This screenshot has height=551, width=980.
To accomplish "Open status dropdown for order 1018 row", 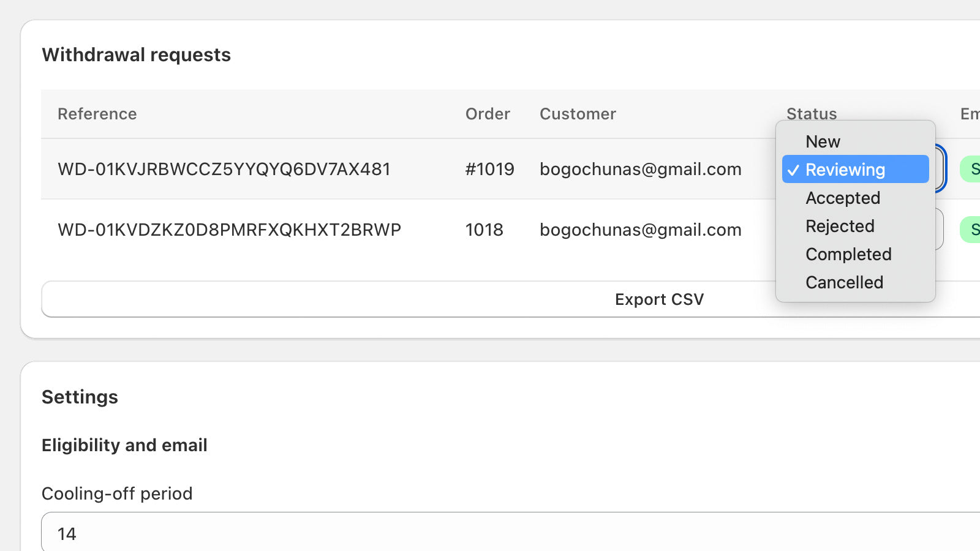I will [939, 229].
